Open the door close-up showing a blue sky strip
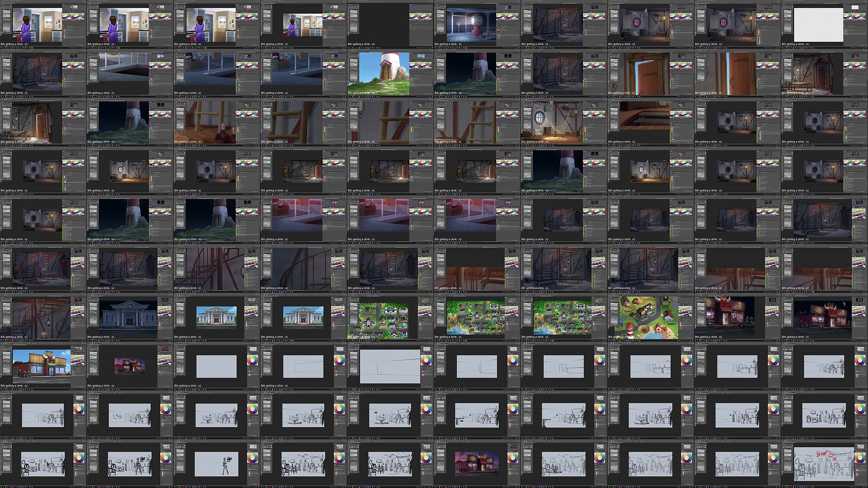This screenshot has width=868, height=488. pyautogui.click(x=737, y=73)
